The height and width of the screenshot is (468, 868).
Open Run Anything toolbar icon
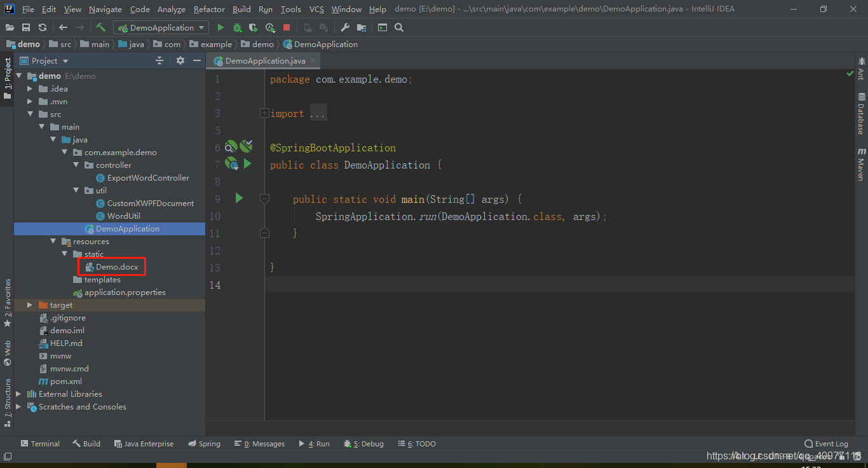pos(383,27)
